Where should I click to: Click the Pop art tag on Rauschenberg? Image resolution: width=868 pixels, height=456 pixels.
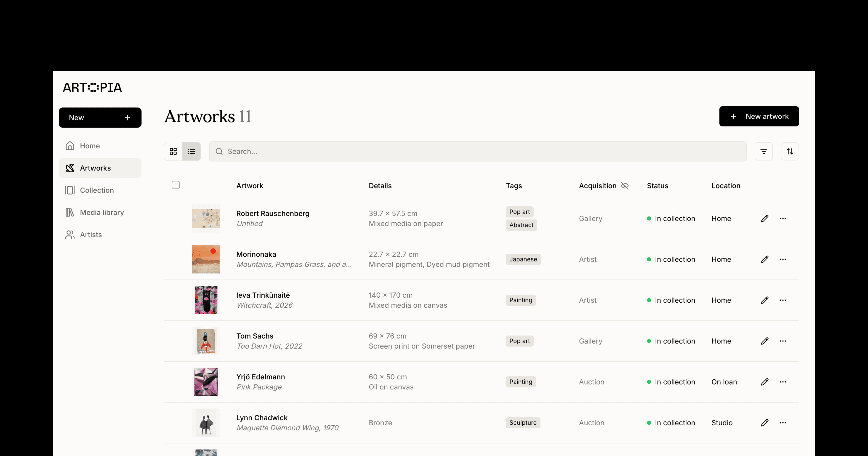[x=519, y=212]
